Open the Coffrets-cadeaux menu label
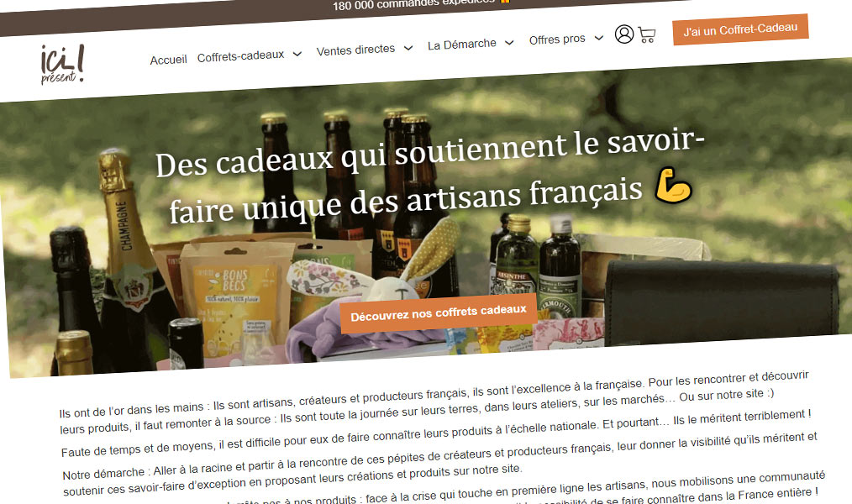 click(240, 56)
